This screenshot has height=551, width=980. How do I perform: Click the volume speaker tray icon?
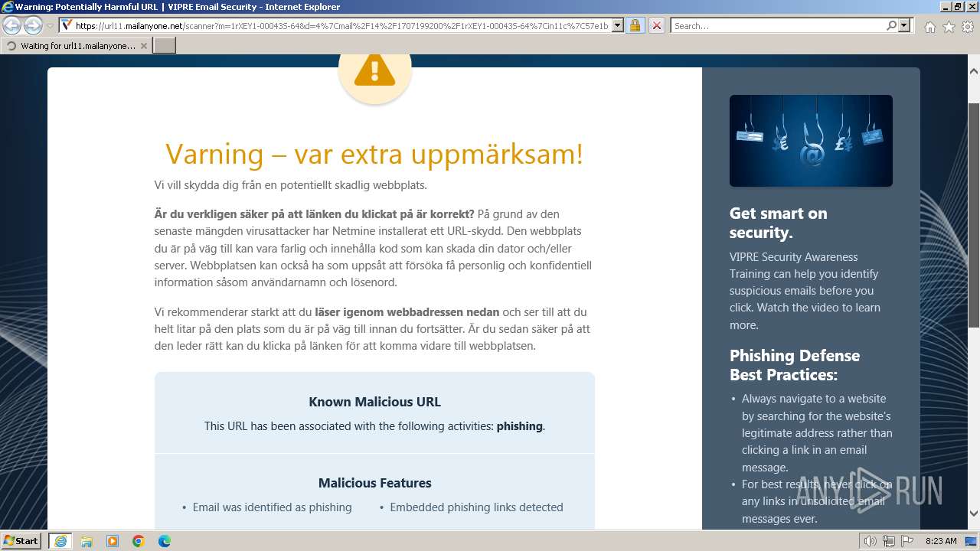(871, 541)
